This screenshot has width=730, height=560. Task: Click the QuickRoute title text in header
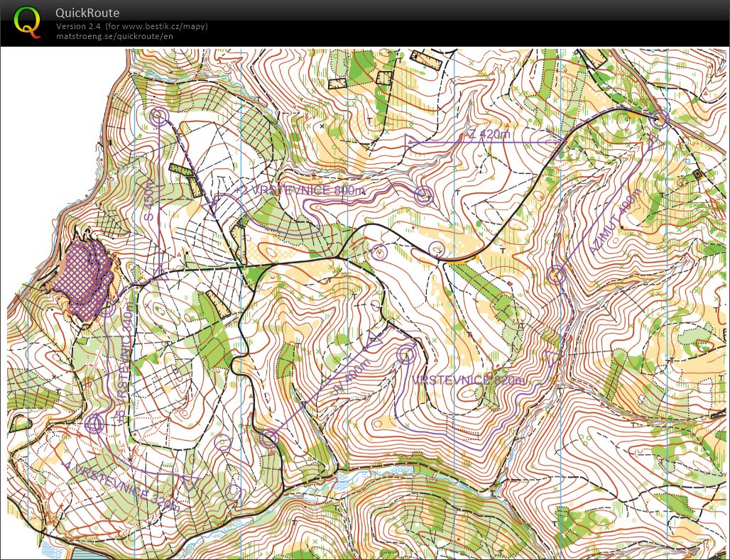(87, 13)
